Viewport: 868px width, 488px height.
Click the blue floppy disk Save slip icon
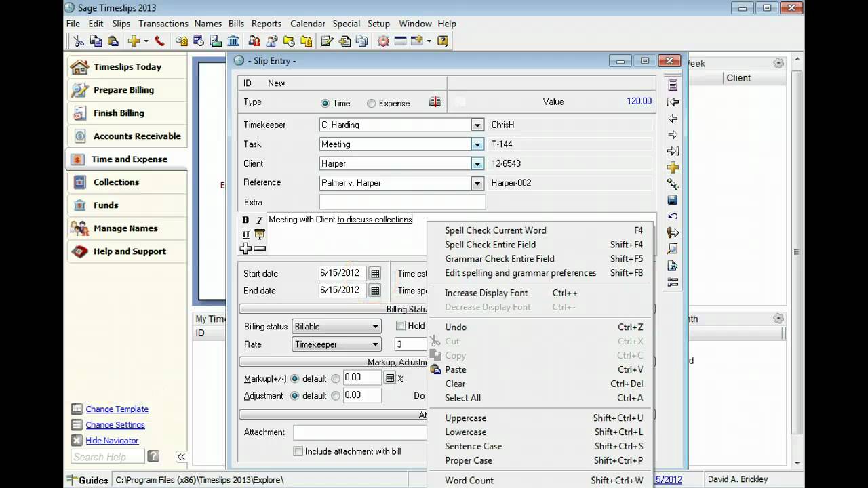(x=673, y=200)
